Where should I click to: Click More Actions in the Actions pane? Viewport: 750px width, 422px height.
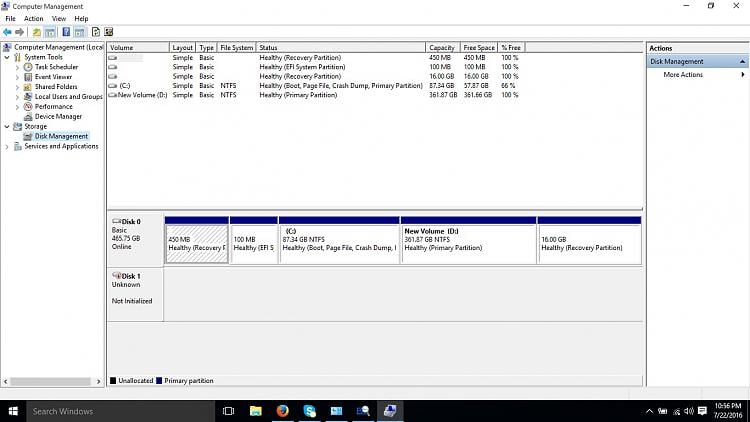683,75
